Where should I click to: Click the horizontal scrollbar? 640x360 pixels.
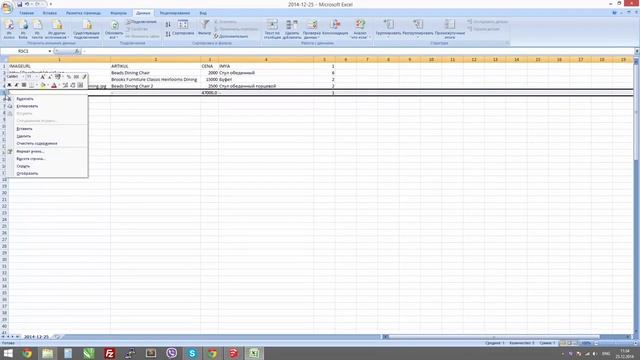click(x=494, y=337)
